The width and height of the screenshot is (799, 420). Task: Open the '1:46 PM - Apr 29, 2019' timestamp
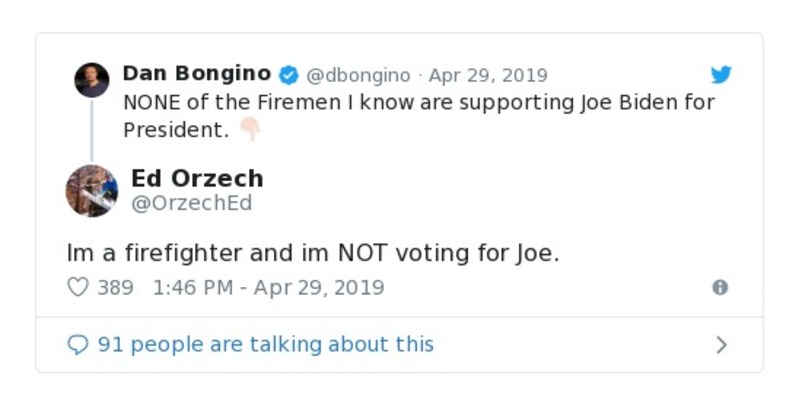point(268,287)
